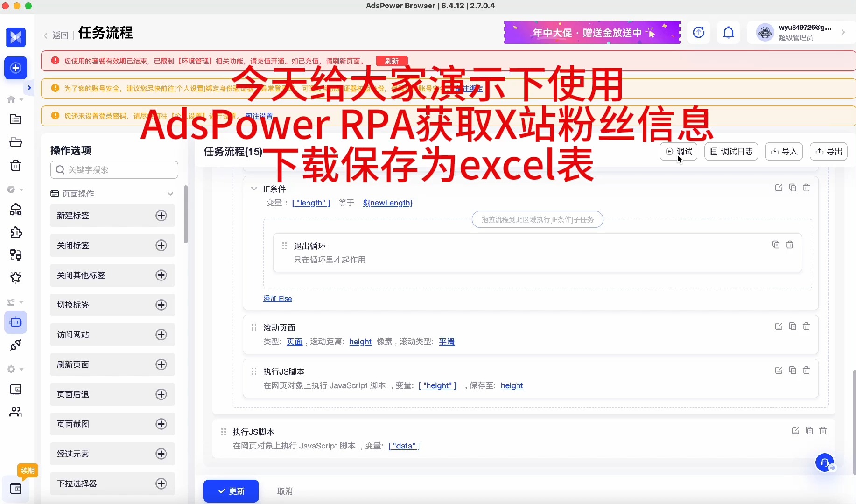Open the groups folder sidebar icon
Screen dimensions: 856x504
[16, 142]
